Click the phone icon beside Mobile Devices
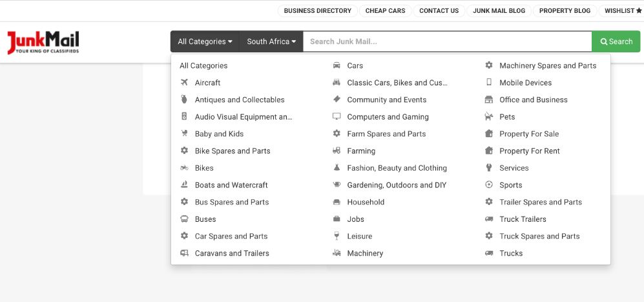This screenshot has width=644, height=302. pyautogui.click(x=489, y=82)
